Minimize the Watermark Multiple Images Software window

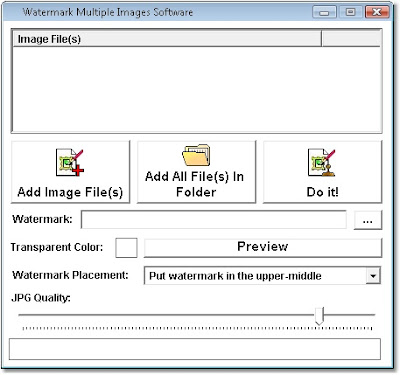324,12
